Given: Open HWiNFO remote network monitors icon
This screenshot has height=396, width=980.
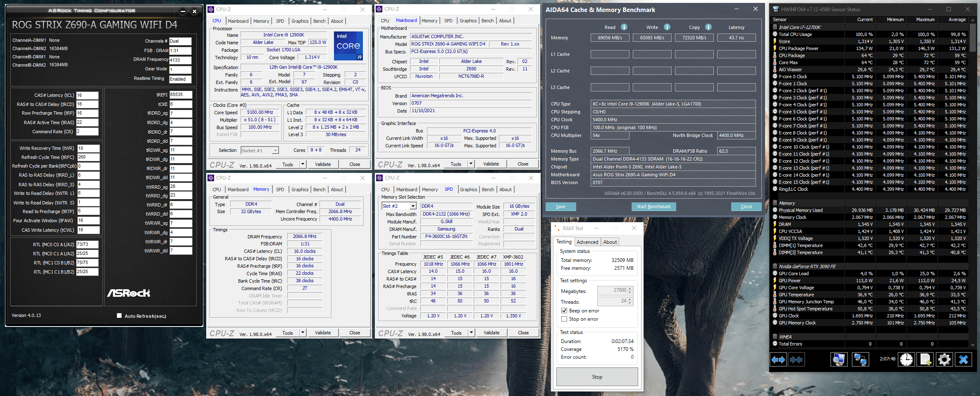Looking at the screenshot, I should [x=861, y=360].
